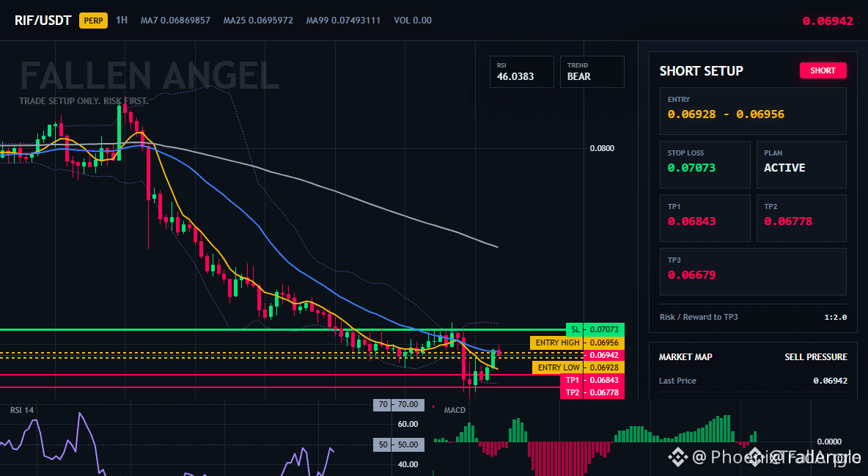The width and height of the screenshot is (868, 476).
Task: Click the red SHORT button
Action: 823,70
